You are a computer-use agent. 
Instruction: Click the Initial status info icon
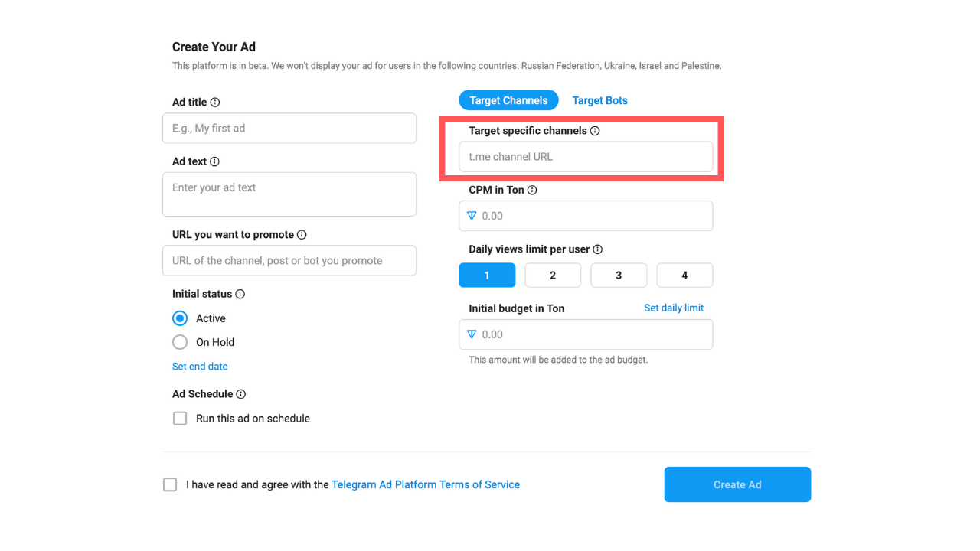tap(240, 294)
